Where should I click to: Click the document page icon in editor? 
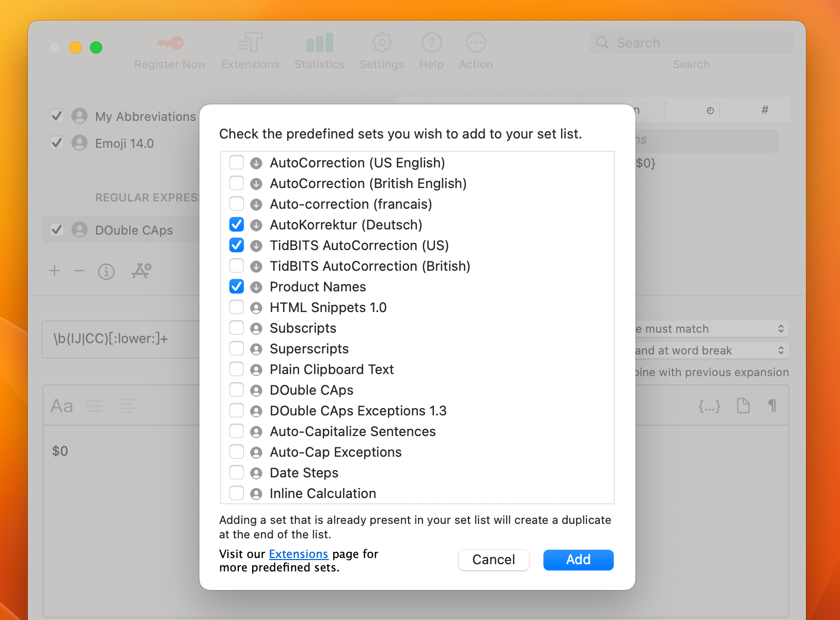pos(743,406)
